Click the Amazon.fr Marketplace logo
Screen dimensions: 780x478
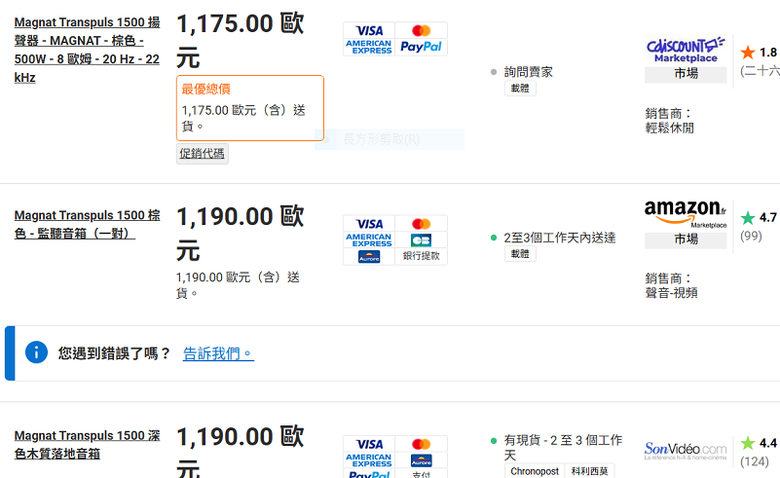[x=685, y=214]
